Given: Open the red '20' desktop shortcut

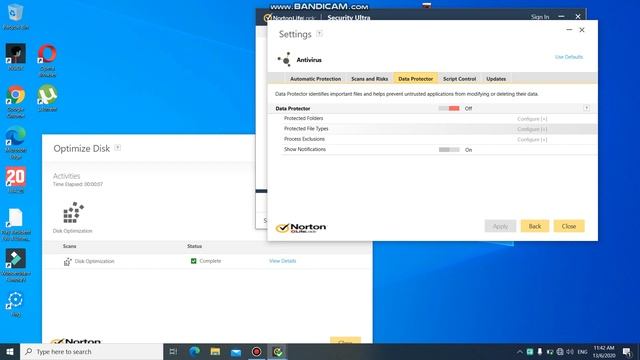Looking at the screenshot, I should 16,180.
